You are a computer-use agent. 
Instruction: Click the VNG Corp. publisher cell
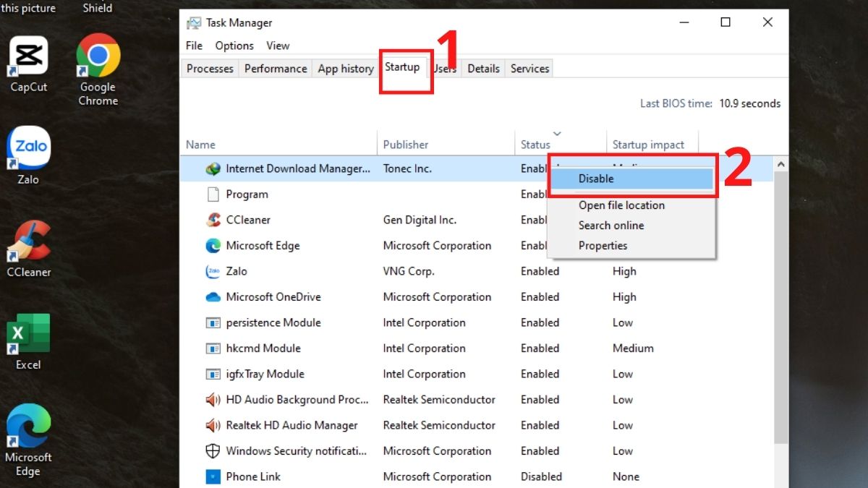409,271
